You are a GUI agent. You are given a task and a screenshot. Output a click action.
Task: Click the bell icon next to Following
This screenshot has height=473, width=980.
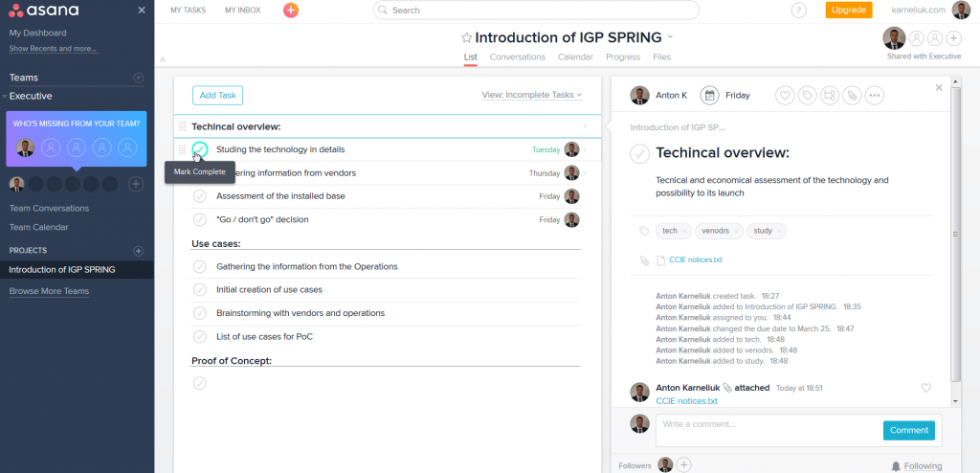[896, 466]
